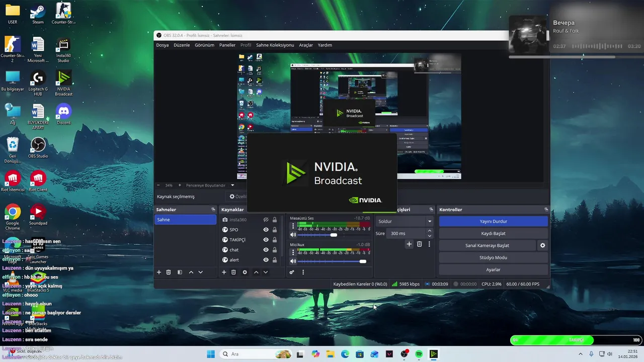Open mixer toolbar three-dot menu
644x362 pixels.
(x=303, y=272)
